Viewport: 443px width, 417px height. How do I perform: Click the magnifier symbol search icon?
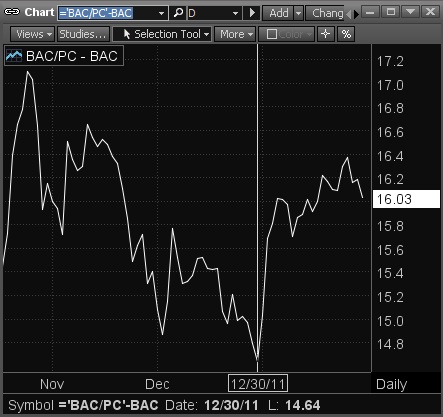coord(178,13)
